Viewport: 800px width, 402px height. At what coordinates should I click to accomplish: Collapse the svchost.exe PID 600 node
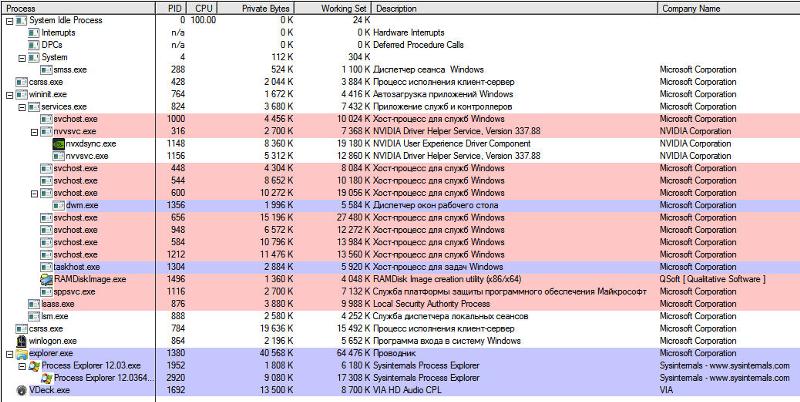34,193
